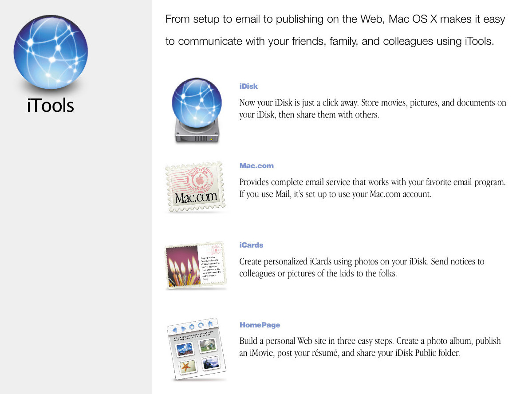This screenshot has height=394, width=532.
Task: Click the Apple postmark on Mac.com stamp
Action: click(x=200, y=179)
